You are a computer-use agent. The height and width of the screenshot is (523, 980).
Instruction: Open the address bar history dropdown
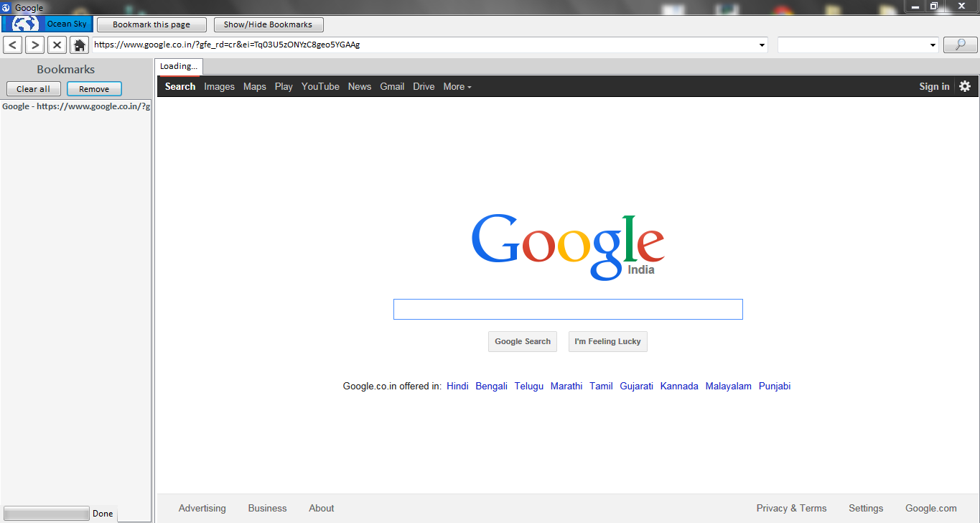(762, 44)
